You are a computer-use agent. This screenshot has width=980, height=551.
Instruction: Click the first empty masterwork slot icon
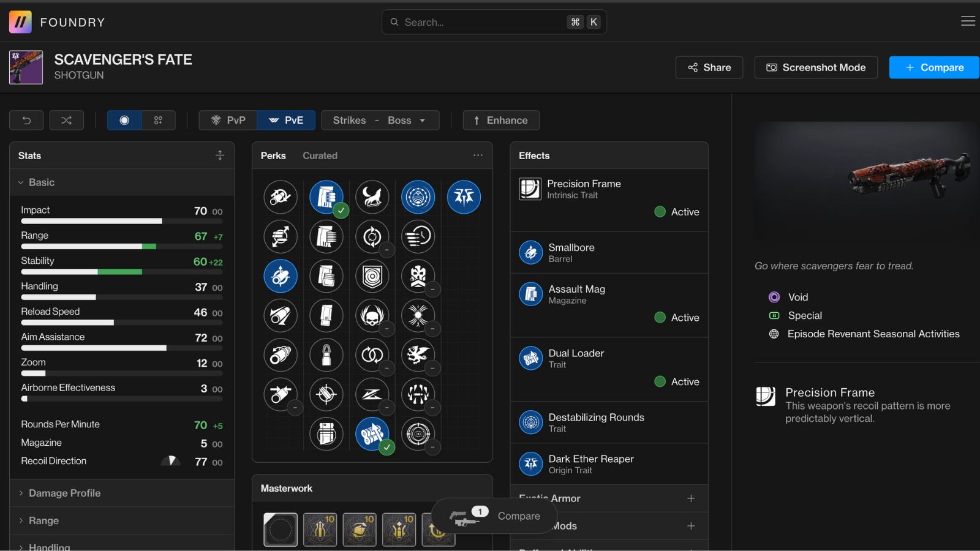click(x=281, y=529)
